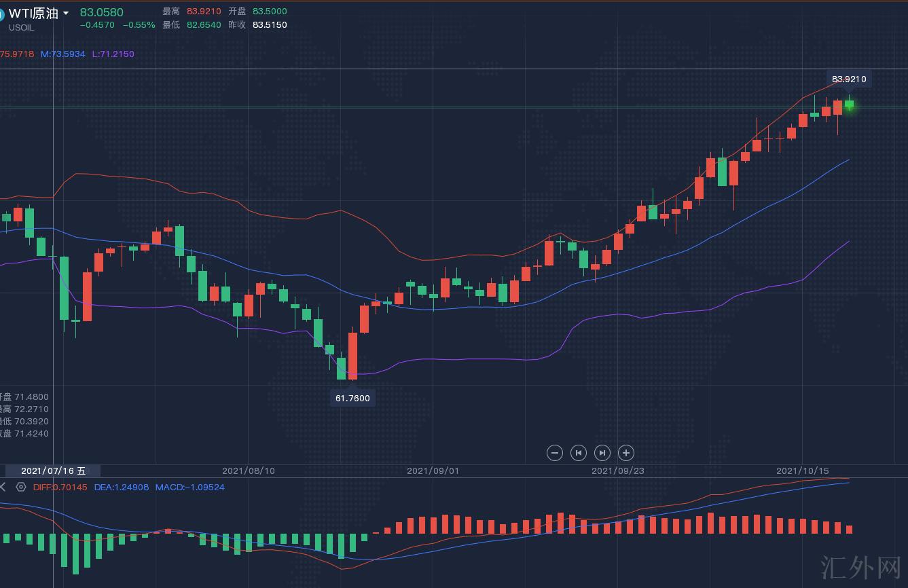Open the WTI原油 instrument dropdown

[65, 14]
